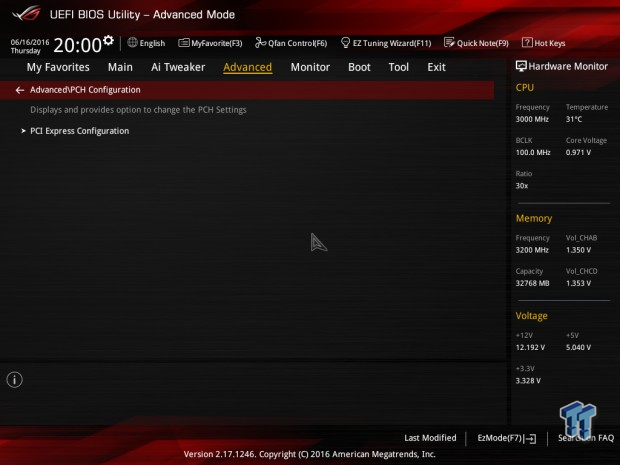Go to the Ai Tweaker tab
The width and height of the screenshot is (620, 465).
coord(178,67)
